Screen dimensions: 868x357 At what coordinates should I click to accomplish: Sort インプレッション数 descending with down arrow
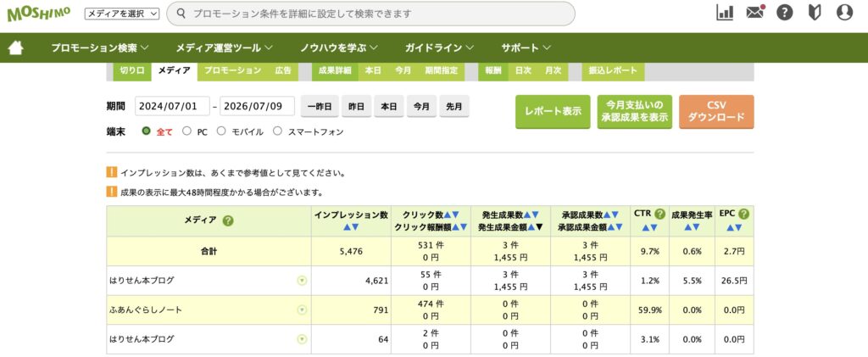tap(355, 227)
